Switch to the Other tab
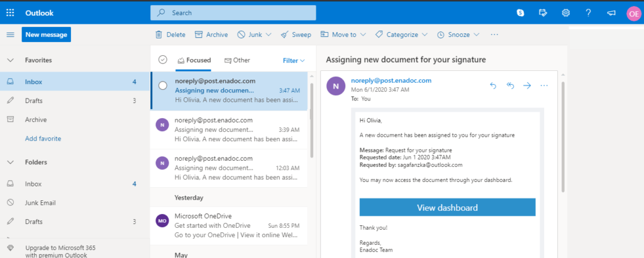This screenshot has width=644, height=258. click(237, 60)
